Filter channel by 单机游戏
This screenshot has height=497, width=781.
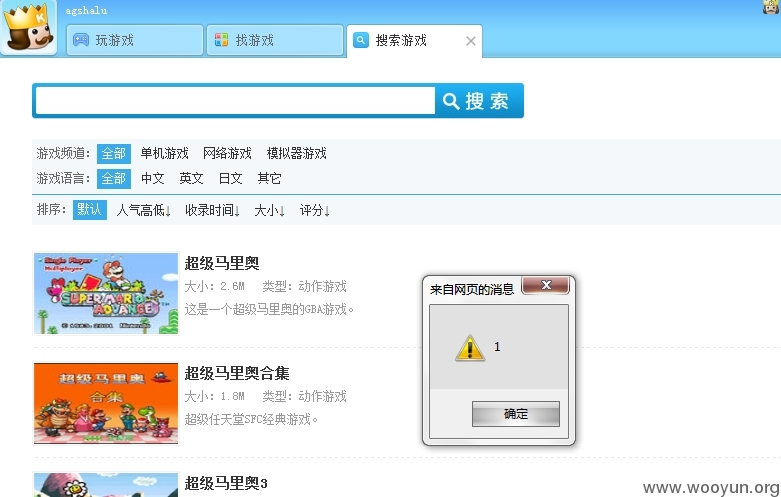point(164,153)
